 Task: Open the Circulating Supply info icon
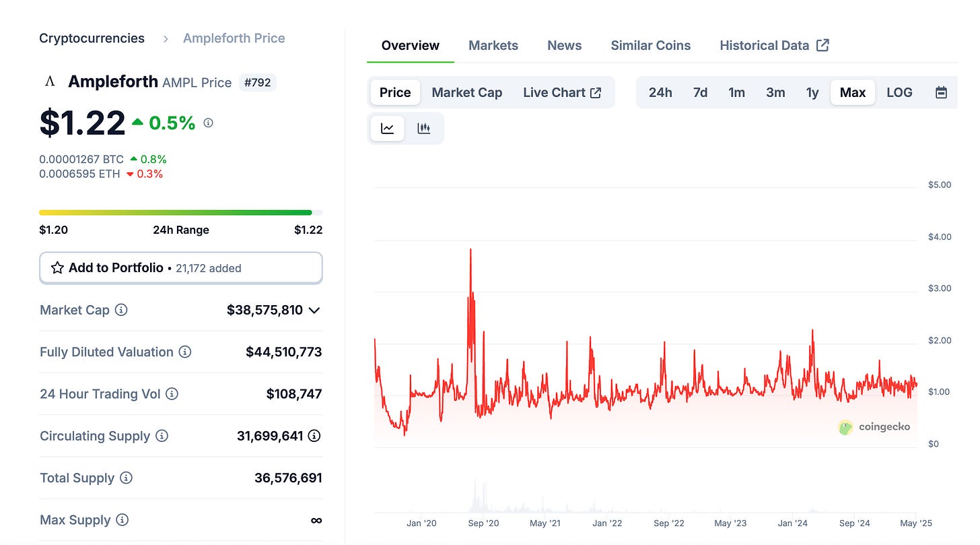coord(162,436)
